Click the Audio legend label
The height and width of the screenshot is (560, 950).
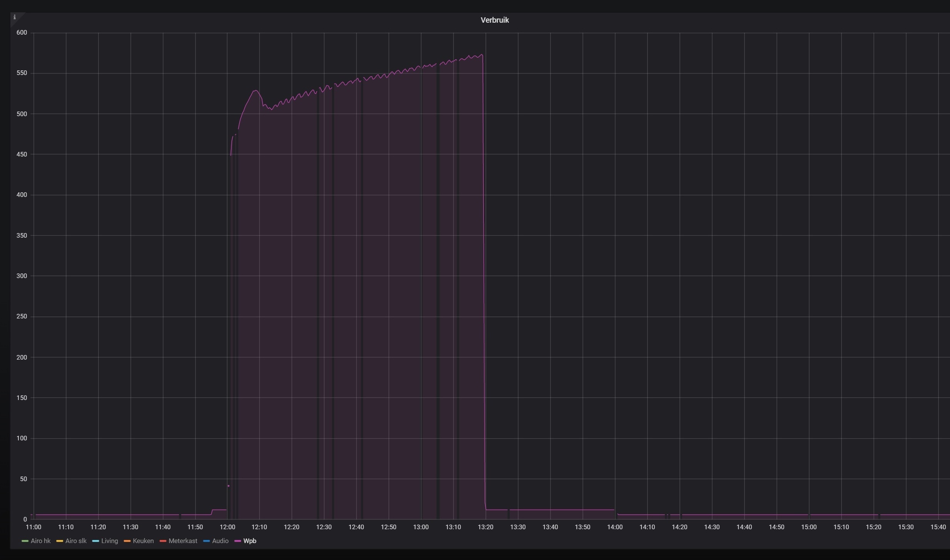(x=220, y=541)
